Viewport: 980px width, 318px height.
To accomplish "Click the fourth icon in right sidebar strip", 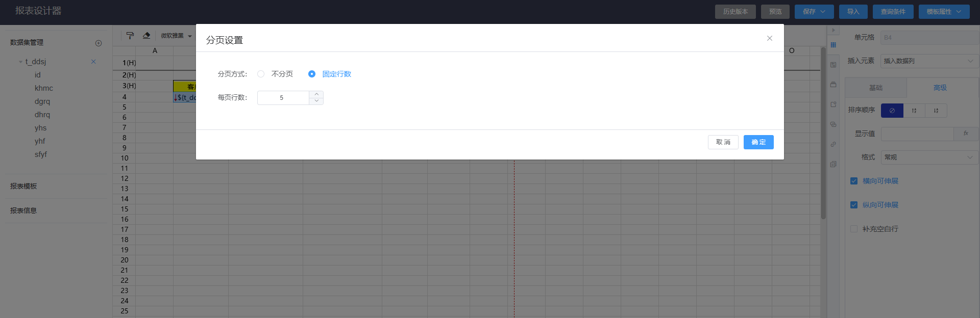I will [833, 104].
